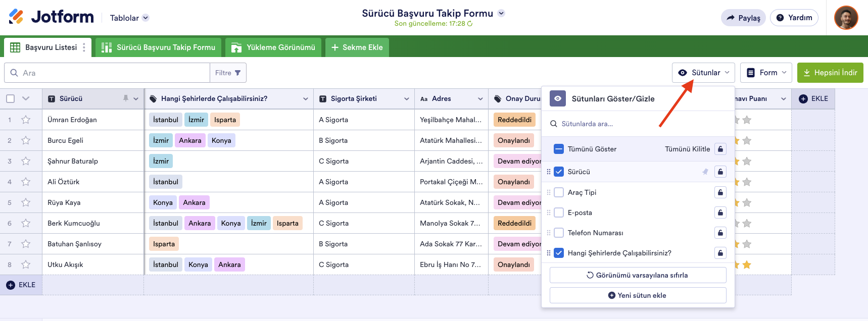The height and width of the screenshot is (321, 868).
Task: Click the Sekme Ekle tab
Action: point(357,47)
